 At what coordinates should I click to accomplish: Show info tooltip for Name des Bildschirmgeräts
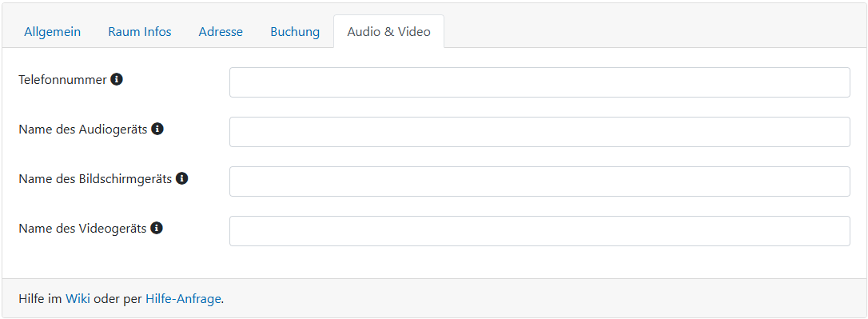point(181,179)
